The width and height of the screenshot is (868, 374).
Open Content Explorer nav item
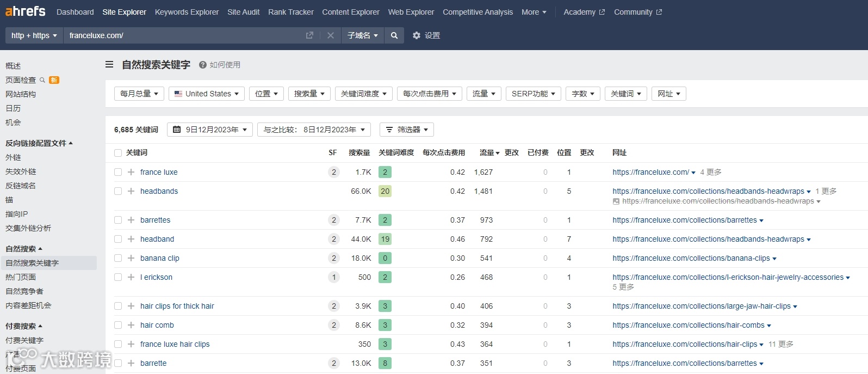[351, 12]
